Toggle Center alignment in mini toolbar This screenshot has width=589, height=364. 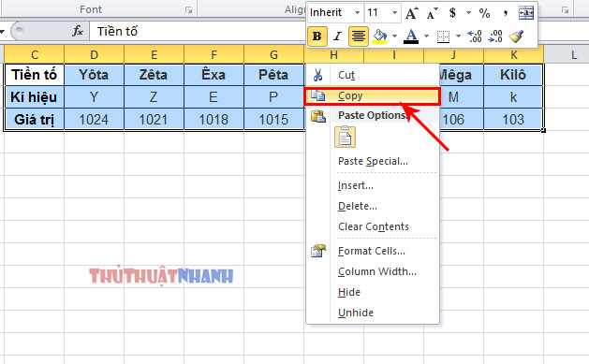coord(358,36)
